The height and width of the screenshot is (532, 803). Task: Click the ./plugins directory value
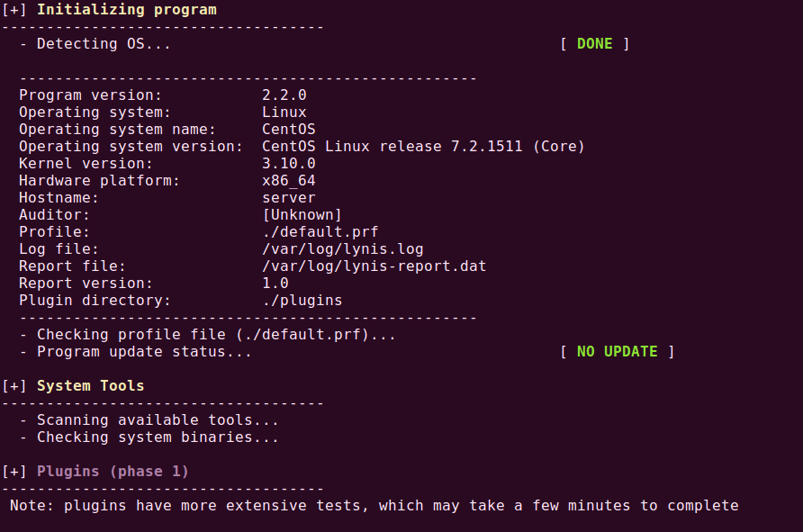302,301
